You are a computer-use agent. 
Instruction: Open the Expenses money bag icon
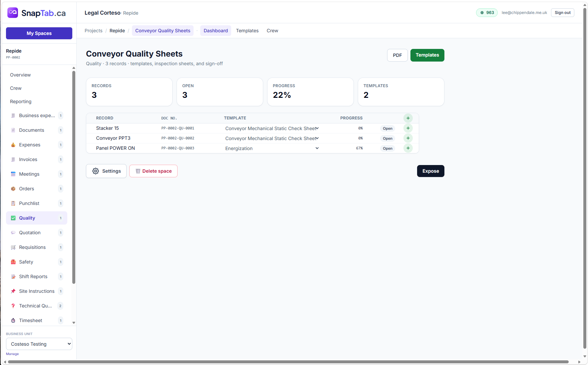[x=13, y=145]
